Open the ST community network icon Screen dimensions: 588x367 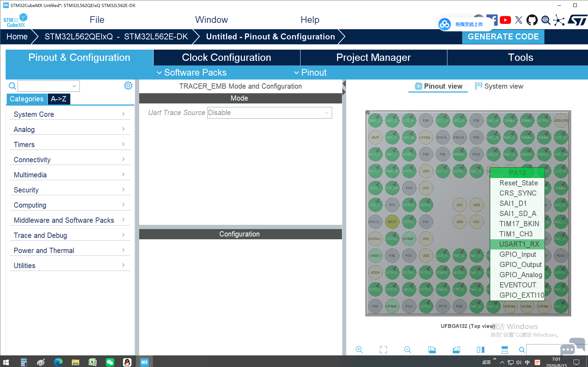[x=559, y=20]
